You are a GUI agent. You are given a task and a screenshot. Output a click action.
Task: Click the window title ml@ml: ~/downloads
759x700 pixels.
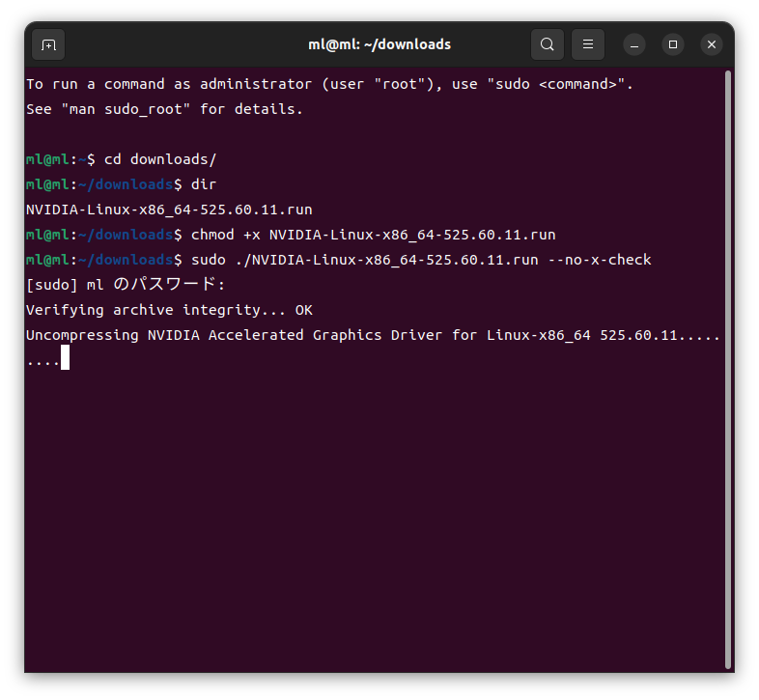tap(379, 44)
